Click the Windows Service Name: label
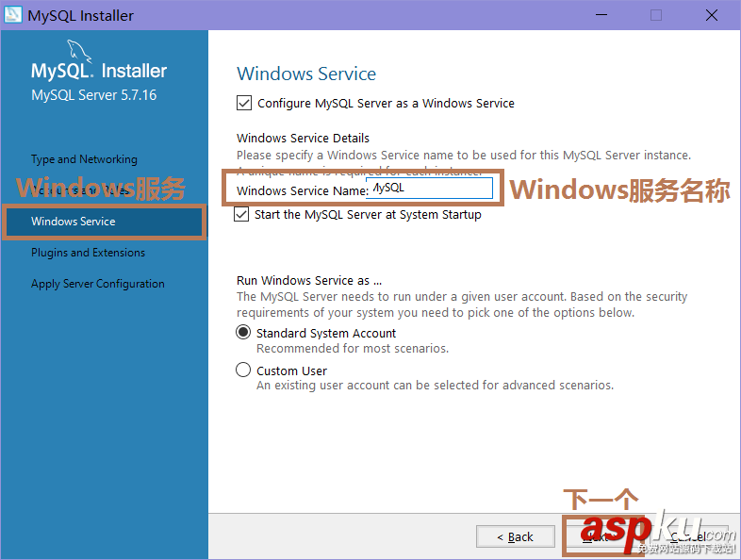The height and width of the screenshot is (560, 741). pyautogui.click(x=303, y=191)
